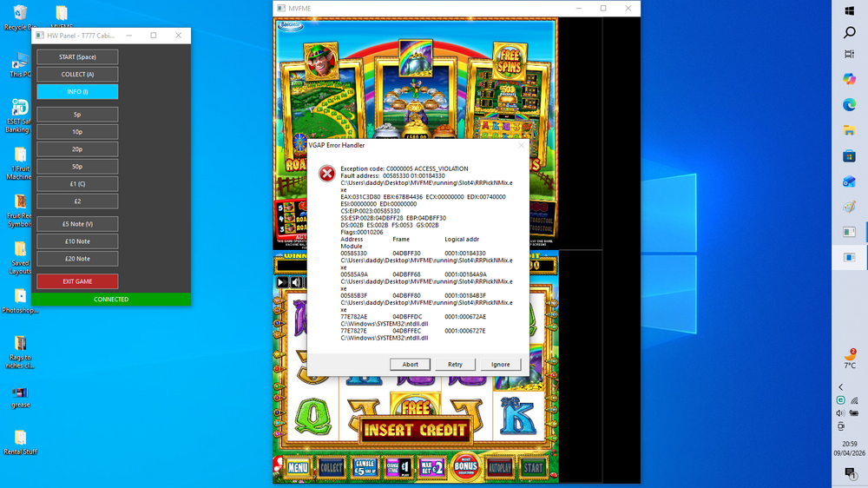This screenshot has height=488, width=868.
Task: Open Outlook from the taskbar
Action: tap(849, 181)
